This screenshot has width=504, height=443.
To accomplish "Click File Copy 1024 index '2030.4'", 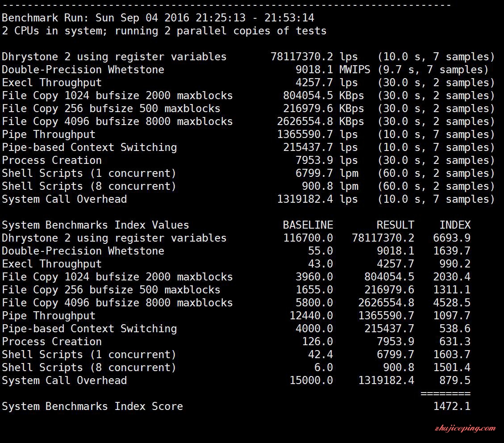I will click(x=452, y=276).
